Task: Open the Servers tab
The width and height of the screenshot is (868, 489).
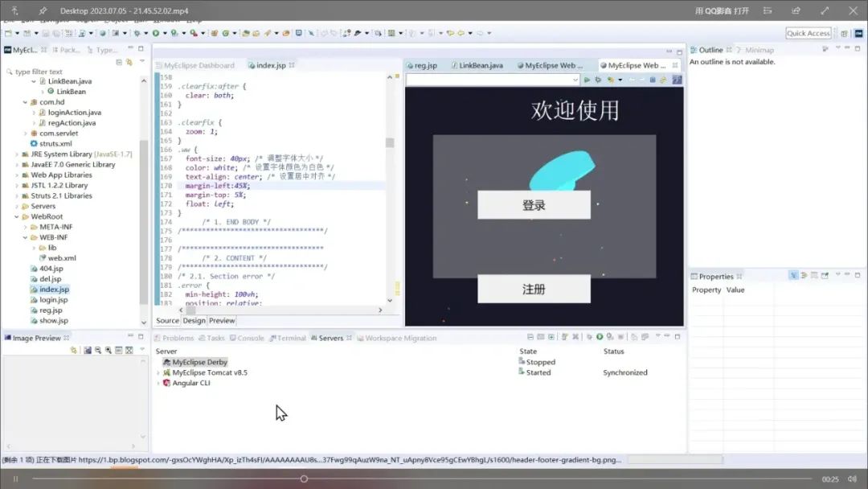Action: click(x=331, y=339)
